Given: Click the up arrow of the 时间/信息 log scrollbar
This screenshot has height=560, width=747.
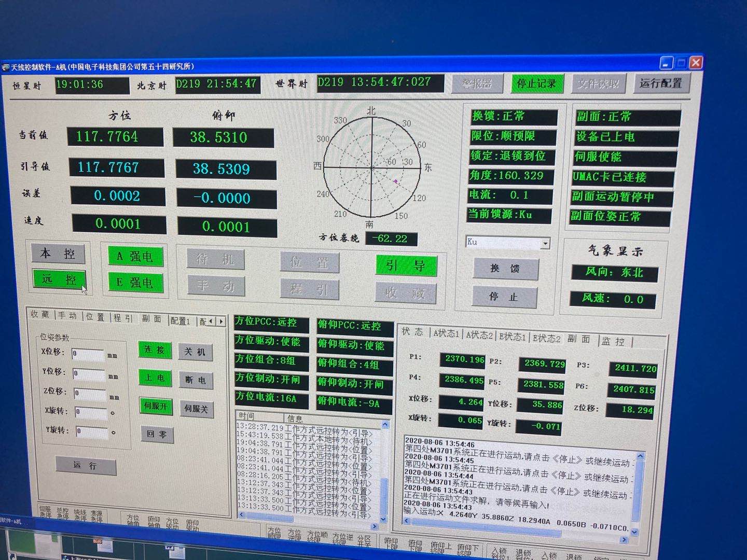Looking at the screenshot, I should 385,425.
